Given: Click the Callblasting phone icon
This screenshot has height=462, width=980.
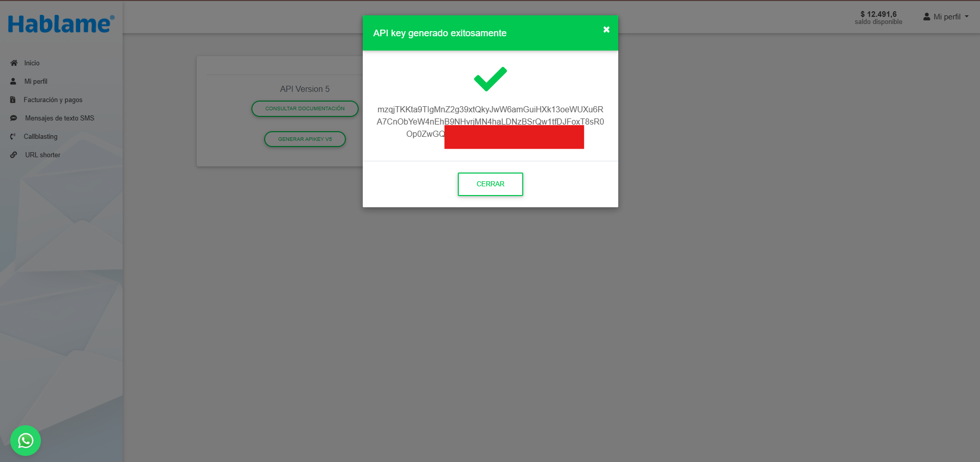Looking at the screenshot, I should click(x=13, y=136).
